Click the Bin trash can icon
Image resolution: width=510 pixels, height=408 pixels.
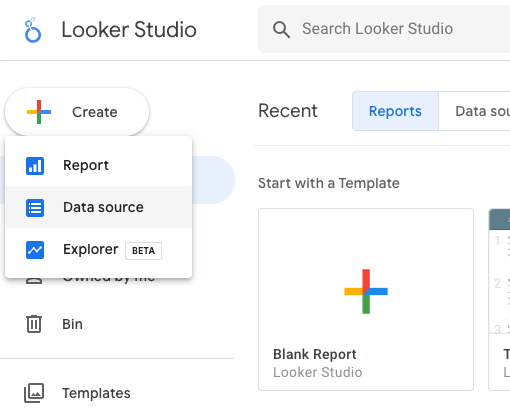point(34,324)
